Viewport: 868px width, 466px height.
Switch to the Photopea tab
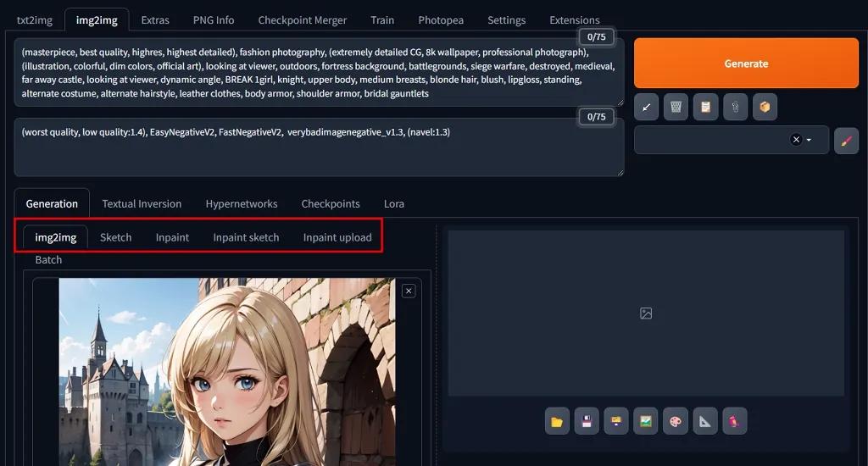click(x=441, y=20)
